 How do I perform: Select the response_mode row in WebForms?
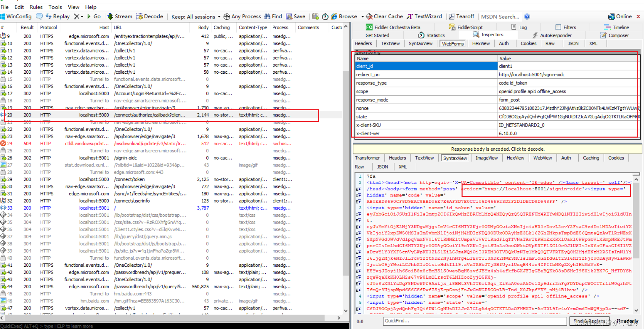coord(496,100)
